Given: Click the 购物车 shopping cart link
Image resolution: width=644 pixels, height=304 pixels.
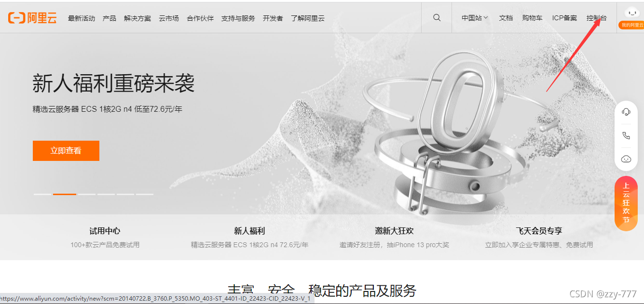Looking at the screenshot, I should [533, 17].
